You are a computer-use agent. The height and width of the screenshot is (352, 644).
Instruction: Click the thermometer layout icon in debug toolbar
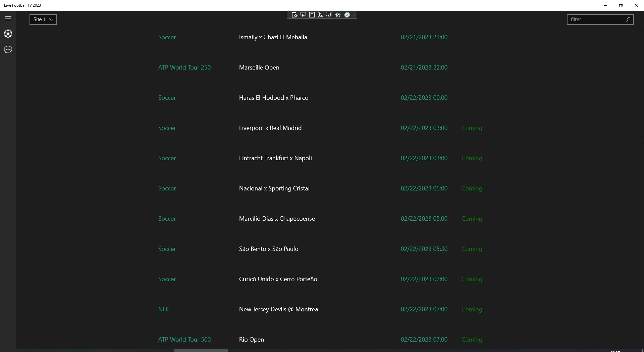pyautogui.click(x=320, y=15)
